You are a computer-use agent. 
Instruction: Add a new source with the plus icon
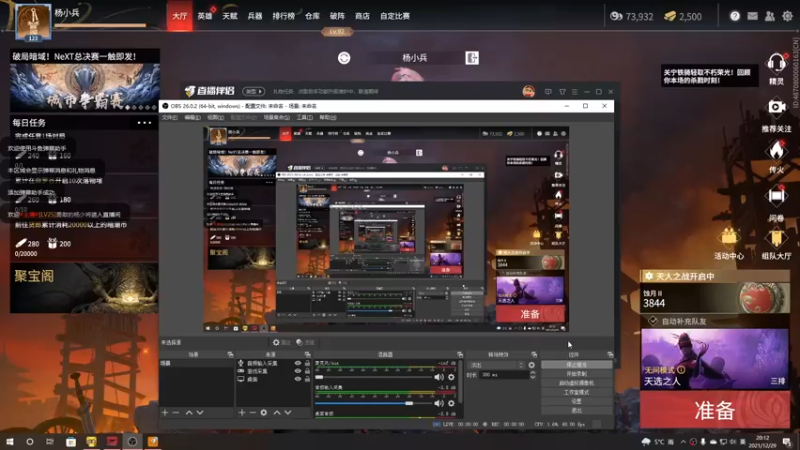[242, 412]
